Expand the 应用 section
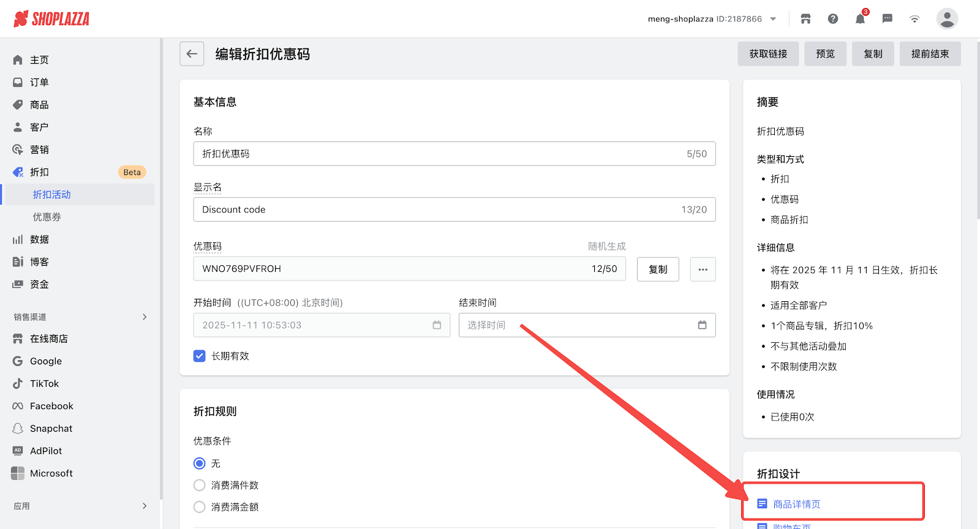980x529 pixels. 145,506
